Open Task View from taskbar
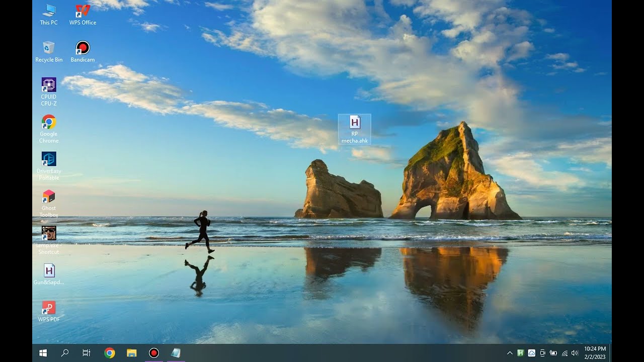 pos(87,353)
